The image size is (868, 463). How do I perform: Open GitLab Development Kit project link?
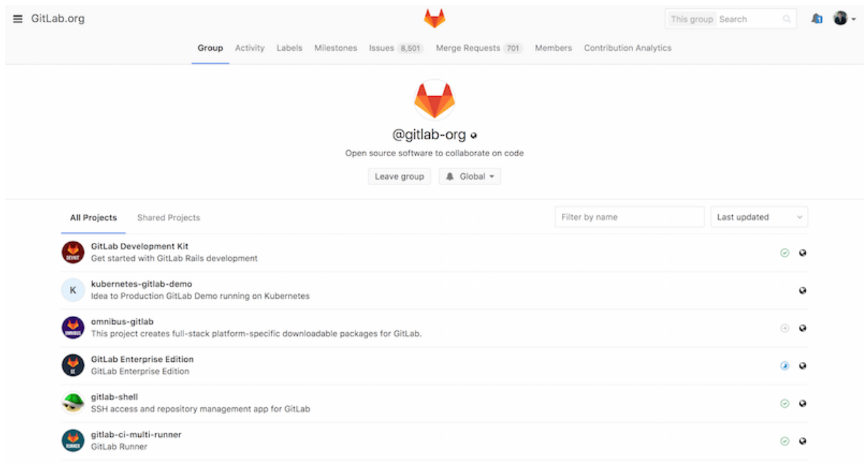(x=140, y=246)
